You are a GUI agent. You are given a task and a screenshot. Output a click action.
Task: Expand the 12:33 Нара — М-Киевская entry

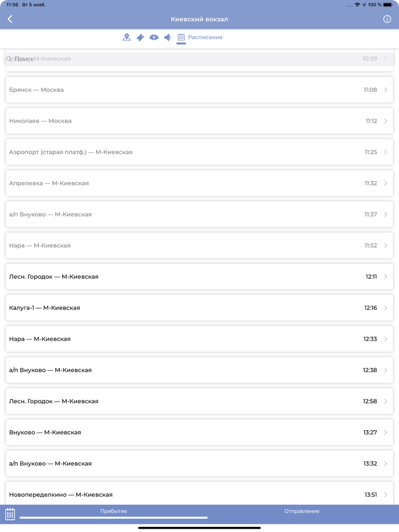386,339
